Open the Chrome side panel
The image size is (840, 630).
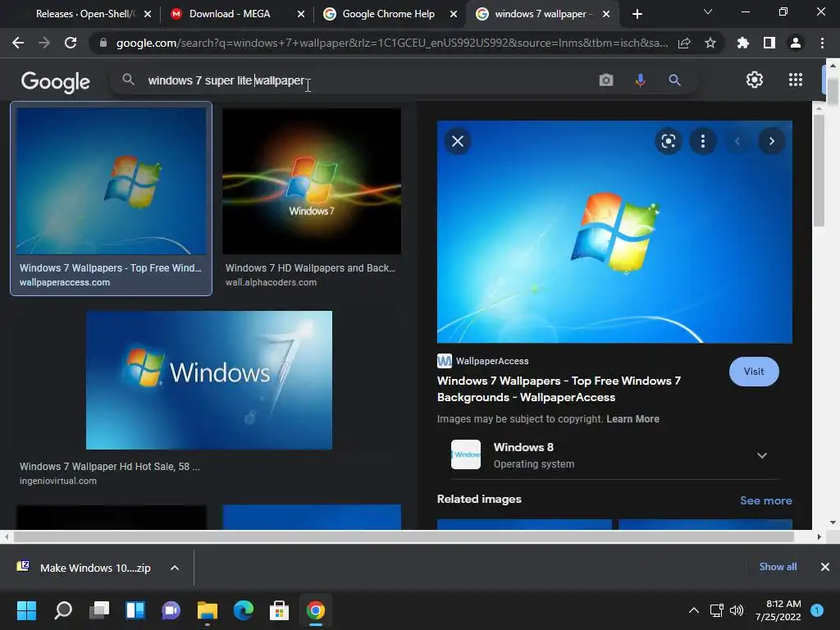(769, 43)
